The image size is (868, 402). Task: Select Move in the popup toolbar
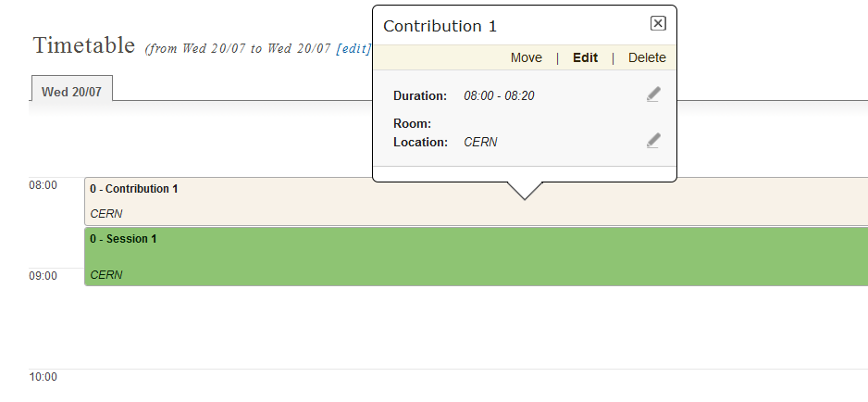526,57
